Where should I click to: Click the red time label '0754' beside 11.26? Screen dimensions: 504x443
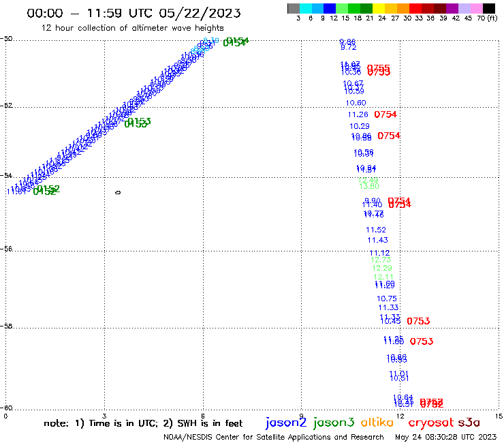click(x=385, y=114)
